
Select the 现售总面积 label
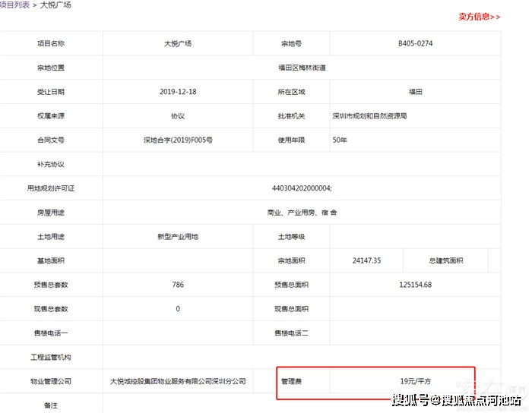(291, 309)
